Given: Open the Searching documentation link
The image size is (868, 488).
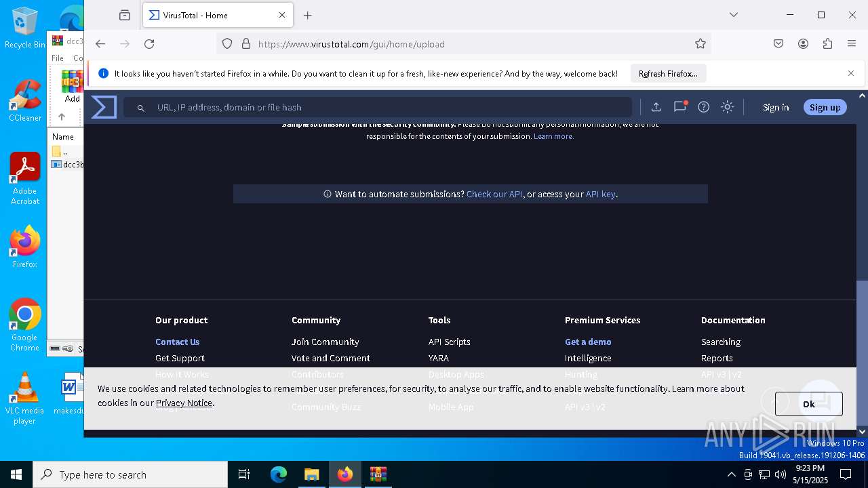Looking at the screenshot, I should coord(721,342).
